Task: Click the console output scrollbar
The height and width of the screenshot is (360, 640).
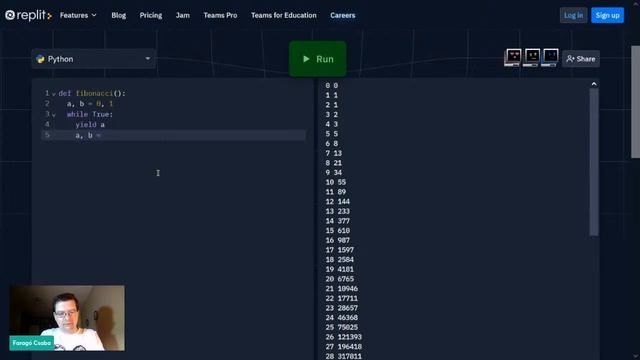Action: 594,162
